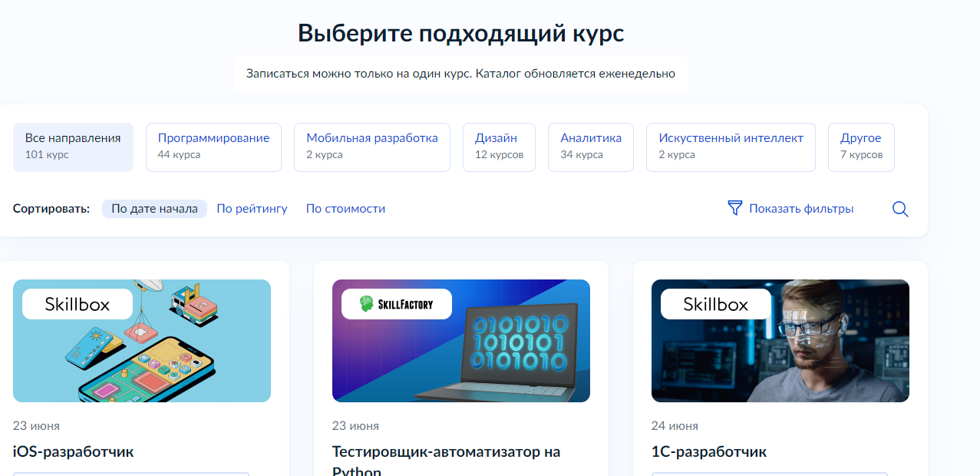The width and height of the screenshot is (980, 476).
Task: Select the Мобильная разработка direction
Action: [x=371, y=147]
